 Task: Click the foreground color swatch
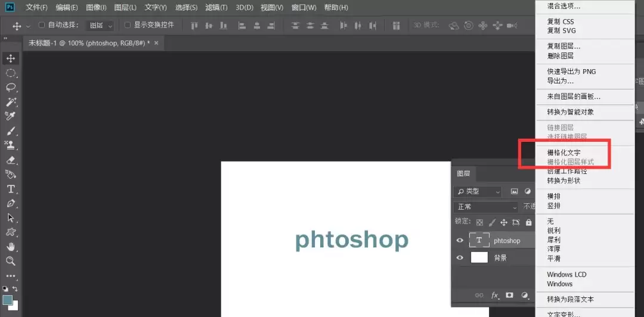click(7, 300)
